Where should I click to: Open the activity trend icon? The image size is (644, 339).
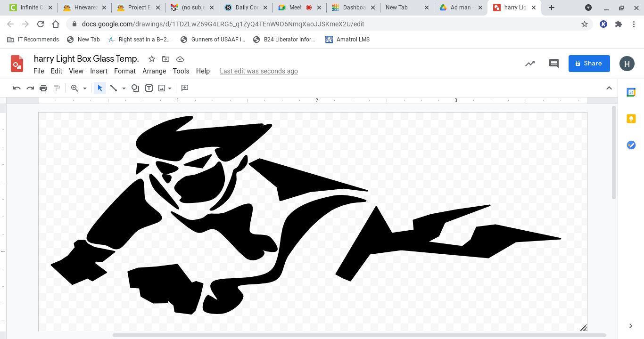tap(530, 64)
